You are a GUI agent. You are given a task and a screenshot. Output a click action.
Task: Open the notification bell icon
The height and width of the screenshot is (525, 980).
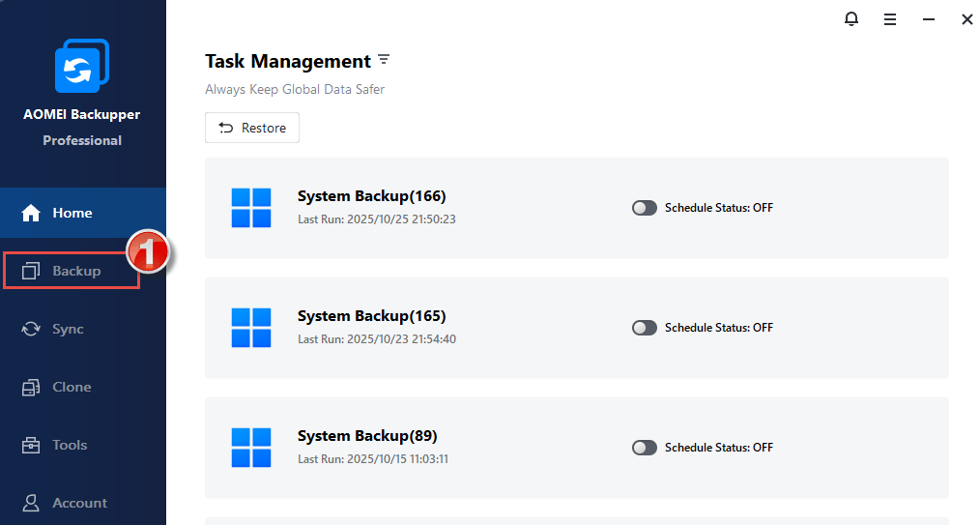(851, 19)
